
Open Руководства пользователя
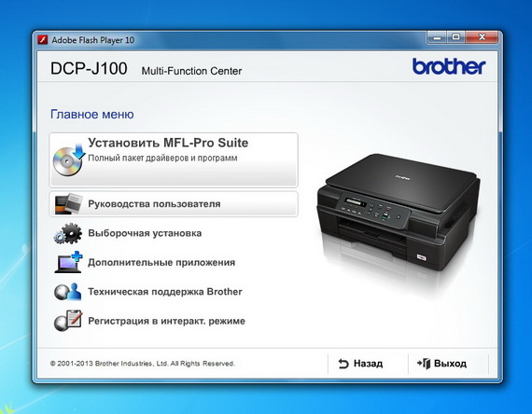174,204
